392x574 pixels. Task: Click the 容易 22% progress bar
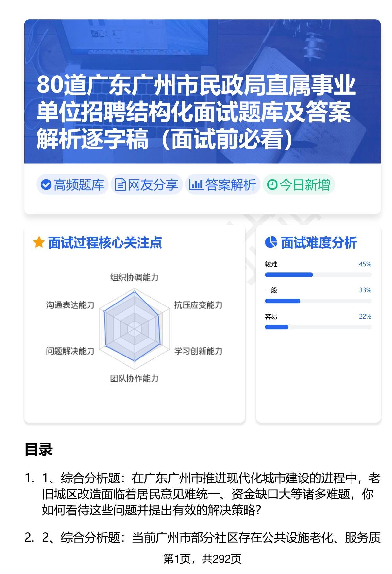[318, 327]
